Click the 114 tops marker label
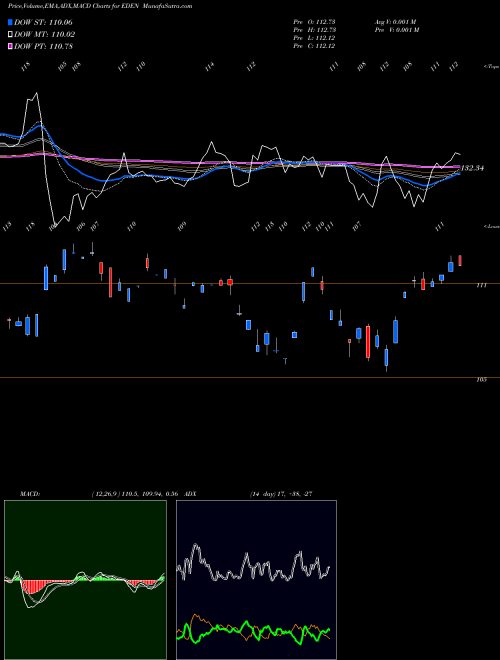500x660 pixels. click(210, 67)
